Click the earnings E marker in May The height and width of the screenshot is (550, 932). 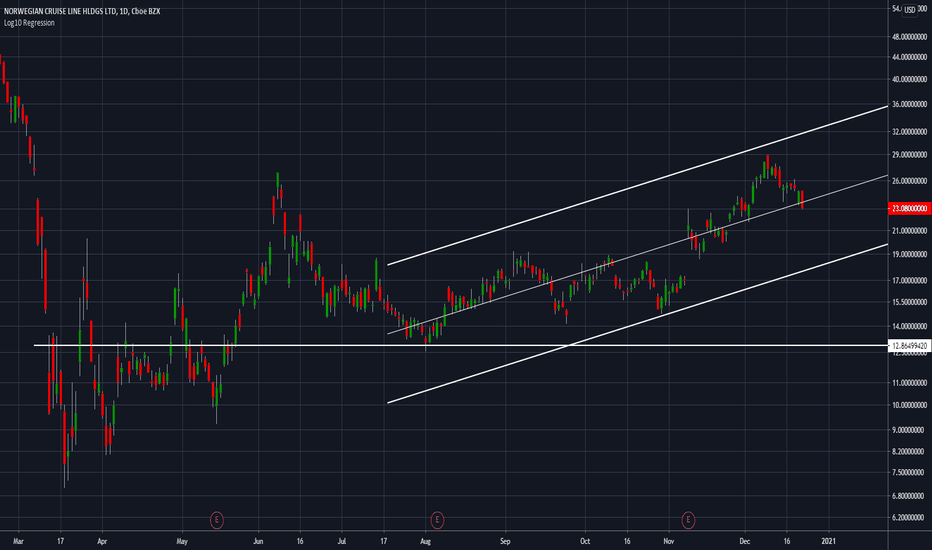pos(216,520)
